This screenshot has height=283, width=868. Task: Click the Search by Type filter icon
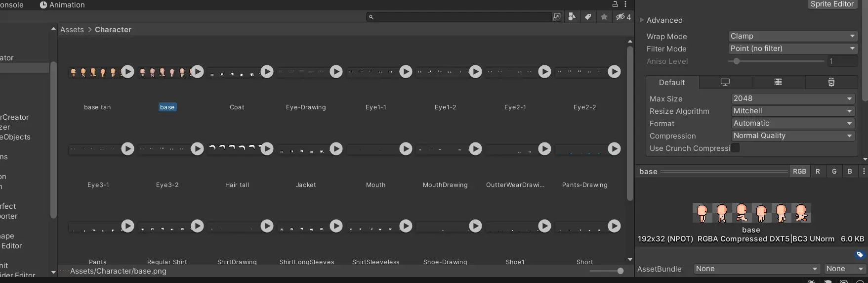572,17
